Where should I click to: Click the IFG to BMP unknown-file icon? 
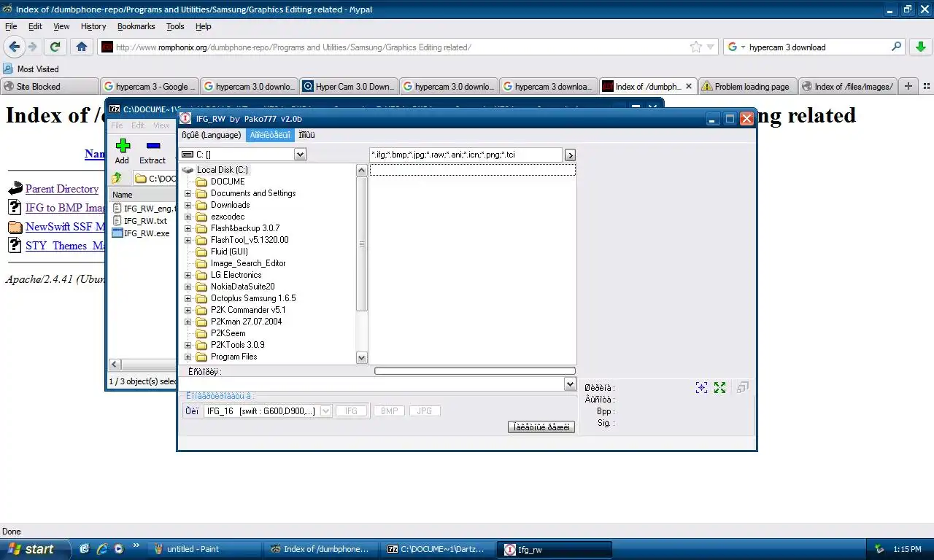[x=15, y=208]
